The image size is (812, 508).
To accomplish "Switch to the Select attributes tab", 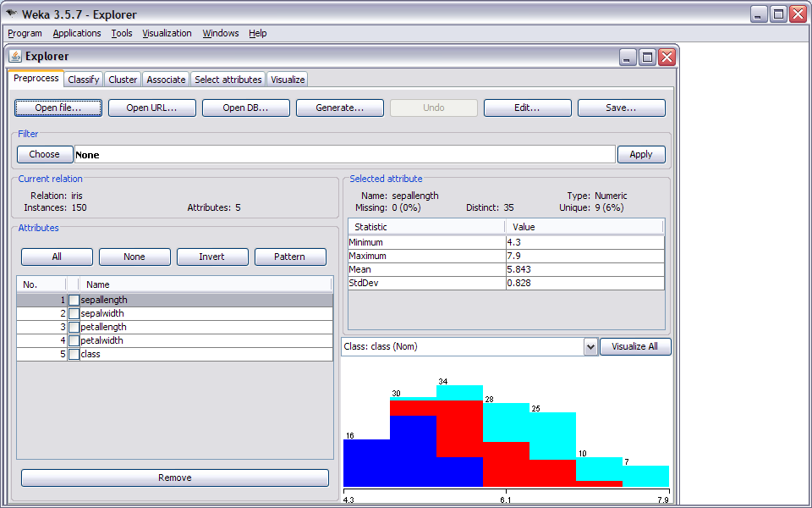I will 228,80.
